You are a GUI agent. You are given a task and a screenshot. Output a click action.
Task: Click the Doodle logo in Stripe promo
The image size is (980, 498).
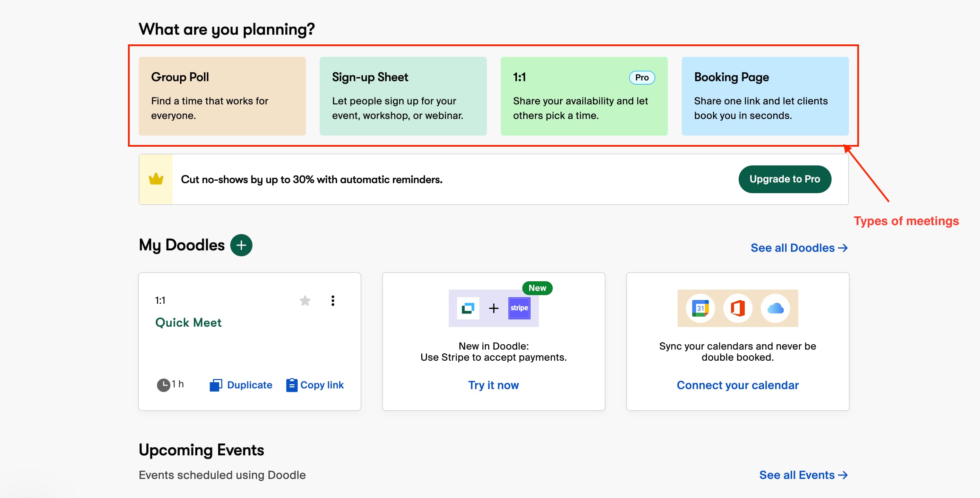tap(468, 308)
